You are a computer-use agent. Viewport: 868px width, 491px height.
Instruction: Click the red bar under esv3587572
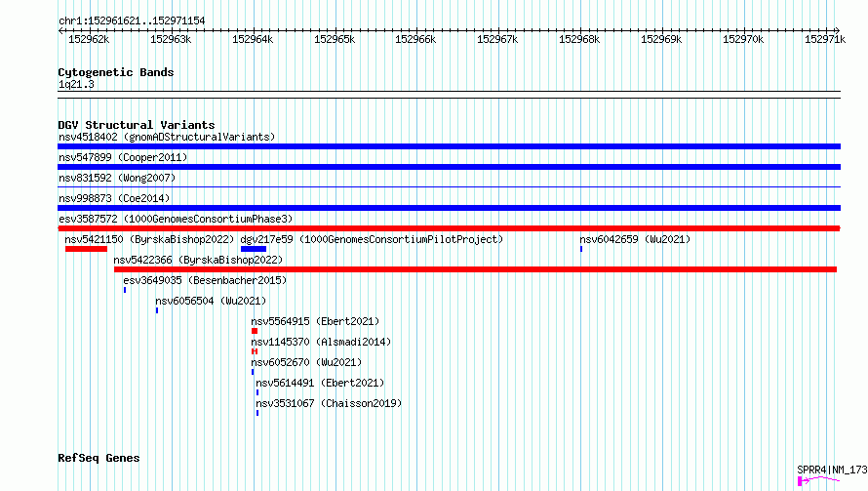click(449, 228)
